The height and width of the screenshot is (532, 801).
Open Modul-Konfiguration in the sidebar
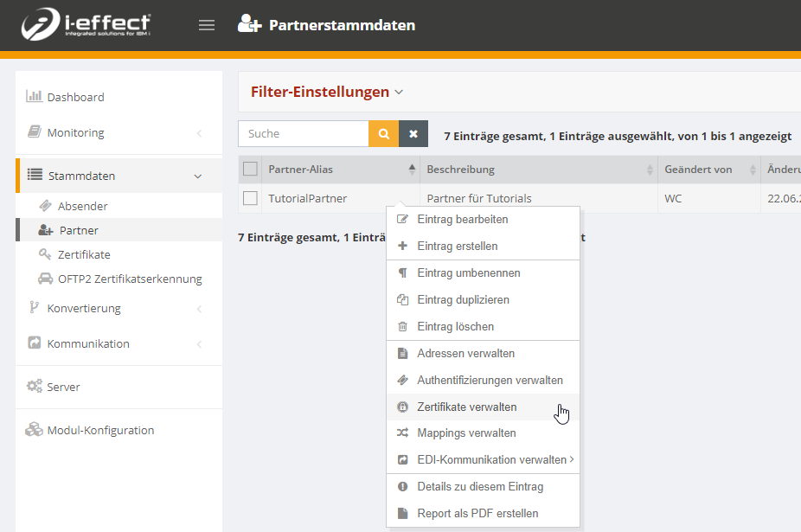[100, 430]
